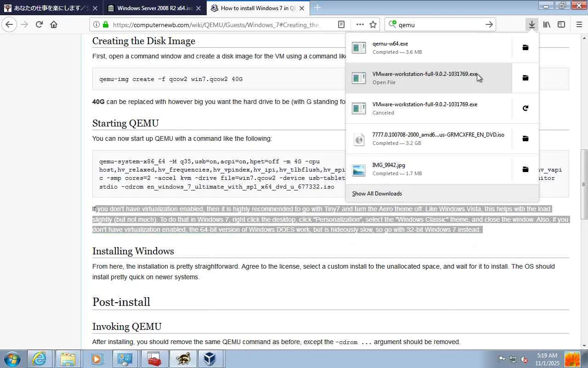Close the Windows Server 2008 R2 tab
Viewport: 588px width, 368px height.
[x=198, y=8]
